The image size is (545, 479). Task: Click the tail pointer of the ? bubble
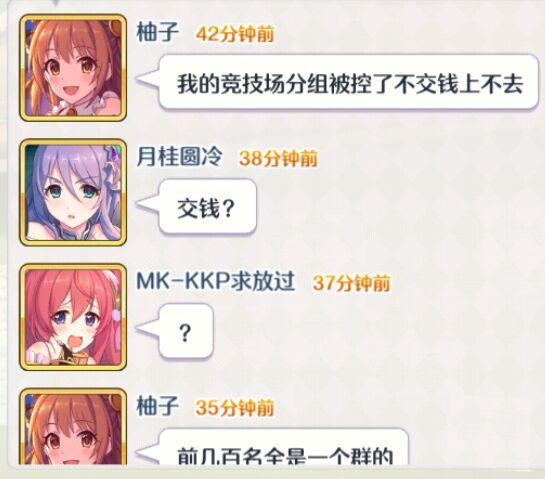[148, 328]
